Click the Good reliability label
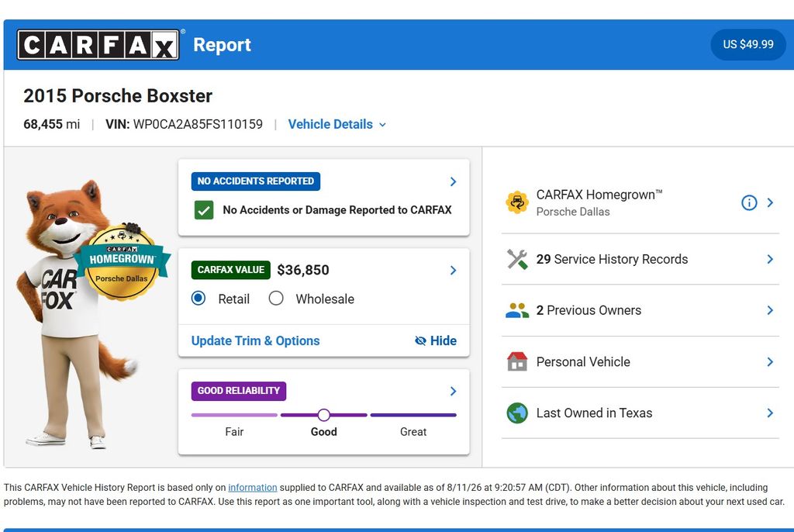794x532 pixels. [x=323, y=432]
